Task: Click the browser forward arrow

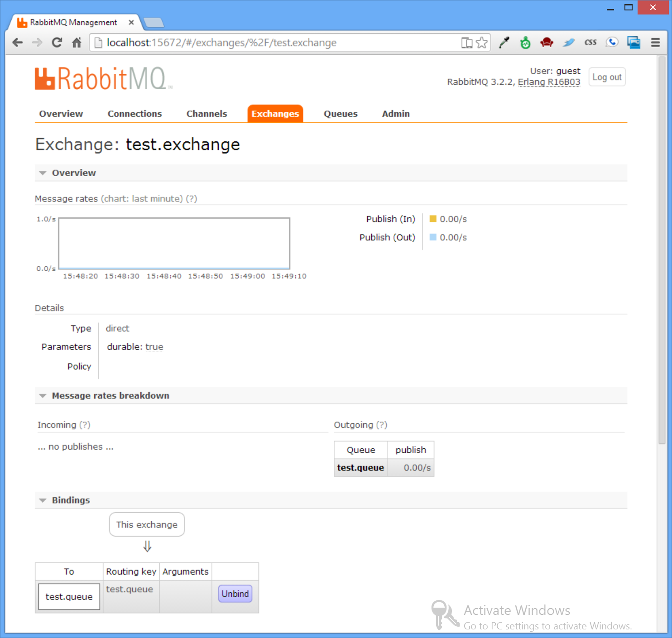Action: [x=37, y=43]
